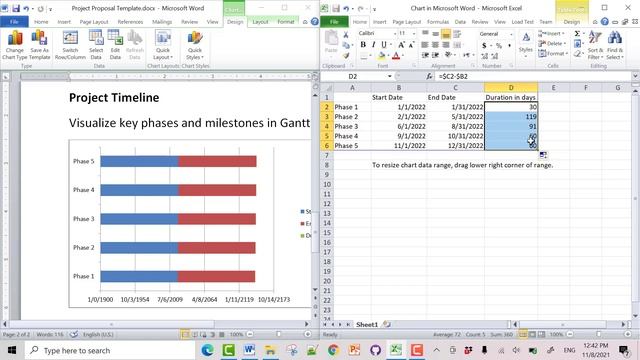
Task: Select column D header in Excel
Action: tap(511, 87)
